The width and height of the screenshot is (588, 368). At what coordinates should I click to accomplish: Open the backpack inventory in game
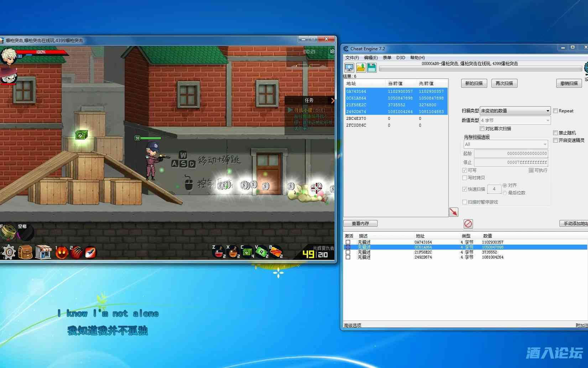click(26, 252)
